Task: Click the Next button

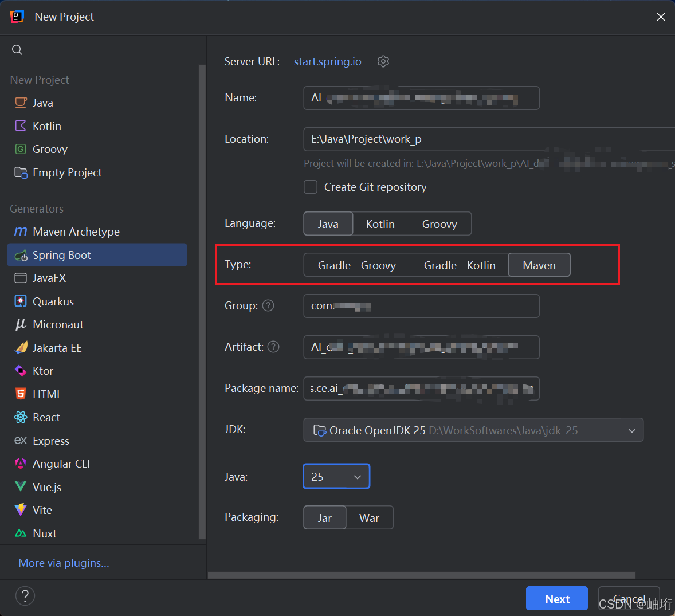Action: tap(556, 598)
